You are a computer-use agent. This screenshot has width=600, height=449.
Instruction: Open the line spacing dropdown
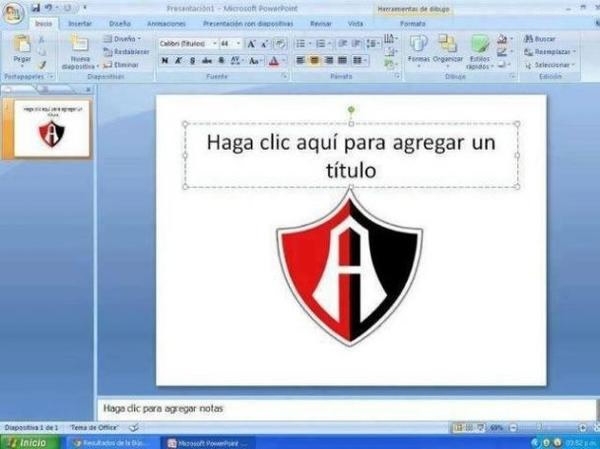point(372,44)
